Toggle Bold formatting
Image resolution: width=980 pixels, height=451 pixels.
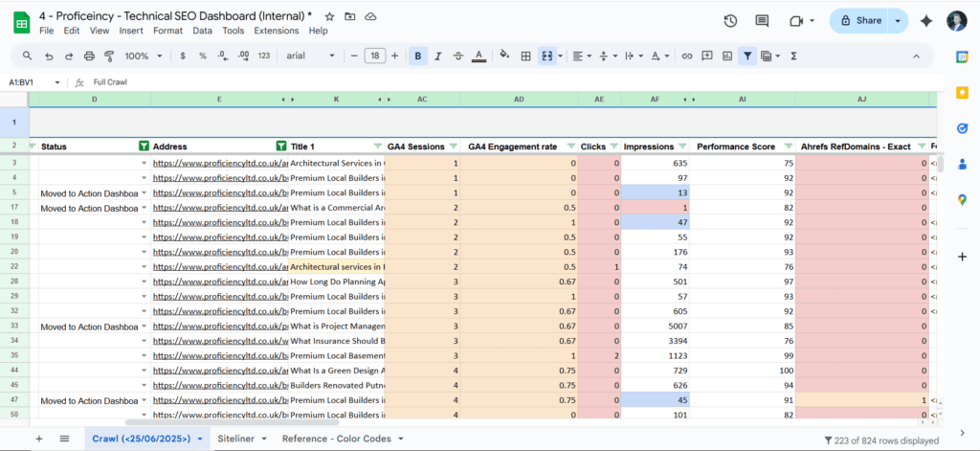(417, 56)
